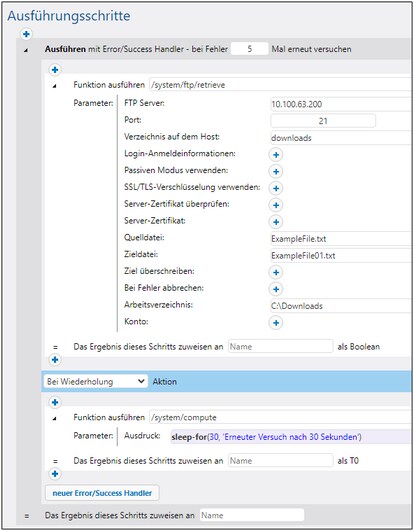Add the Bei Fehler abbrechen parameter
The image size is (414, 531).
[x=276, y=289]
